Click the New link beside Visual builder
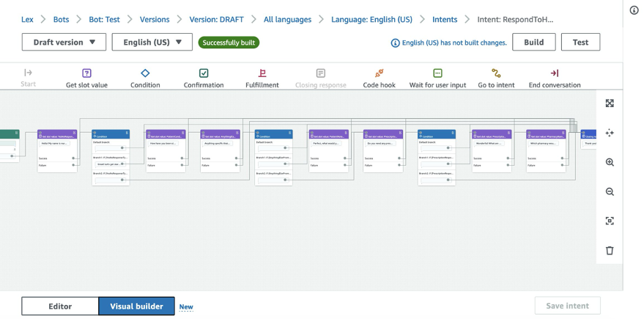This screenshot has height=319, width=644. click(186, 307)
